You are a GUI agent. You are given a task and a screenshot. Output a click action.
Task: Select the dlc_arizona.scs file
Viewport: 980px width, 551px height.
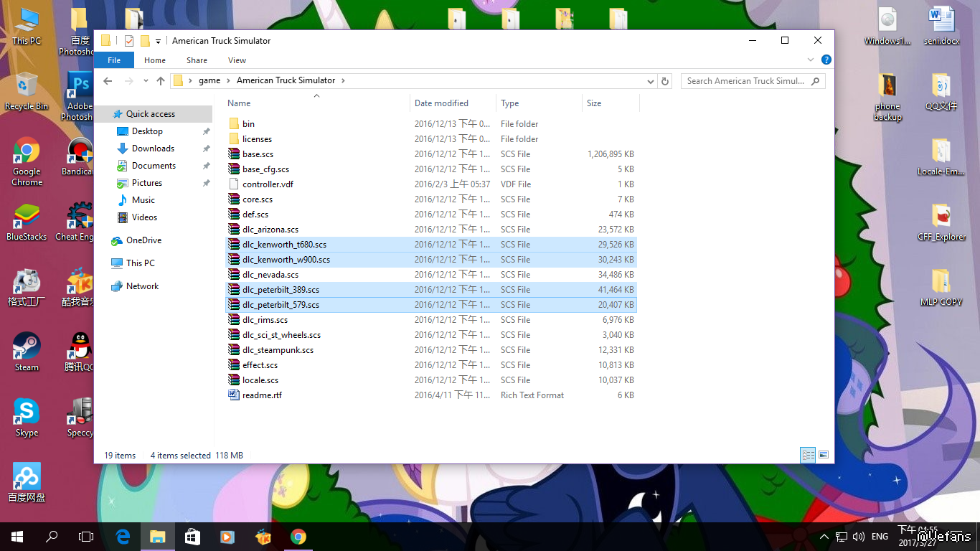point(431,230)
